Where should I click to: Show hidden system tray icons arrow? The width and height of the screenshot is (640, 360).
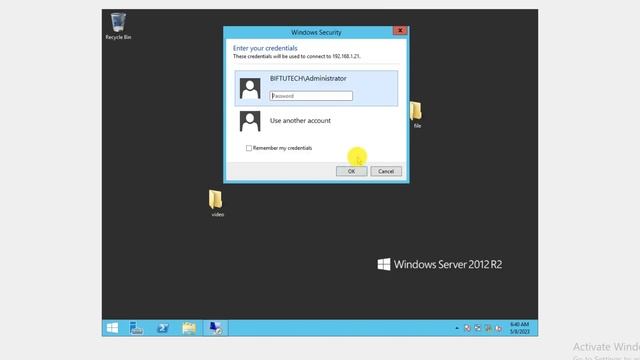pyautogui.click(x=457, y=328)
